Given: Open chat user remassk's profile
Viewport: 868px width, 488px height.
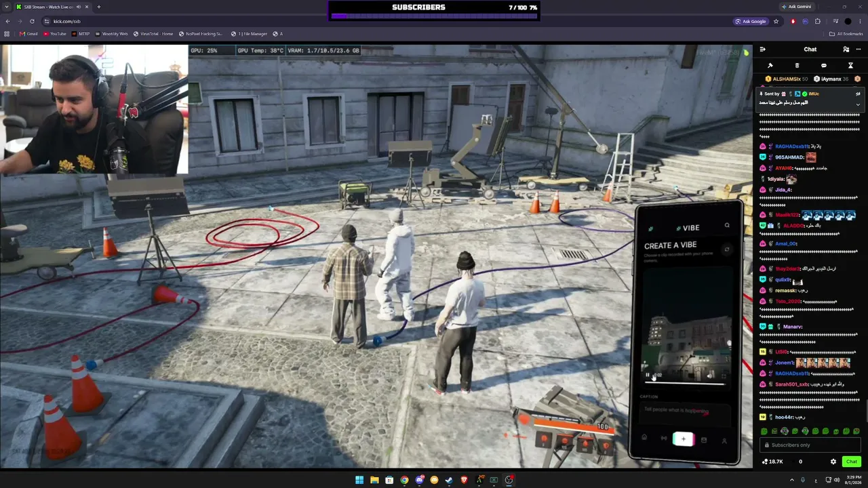Looking at the screenshot, I should coord(786,291).
